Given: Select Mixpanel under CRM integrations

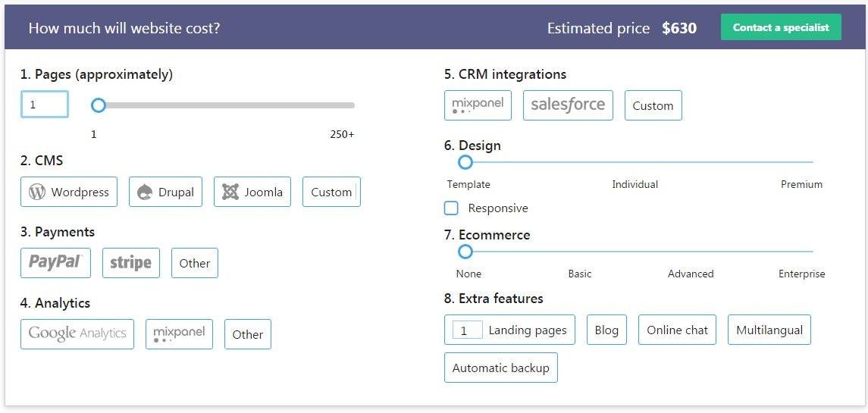Looking at the screenshot, I should tap(478, 105).
